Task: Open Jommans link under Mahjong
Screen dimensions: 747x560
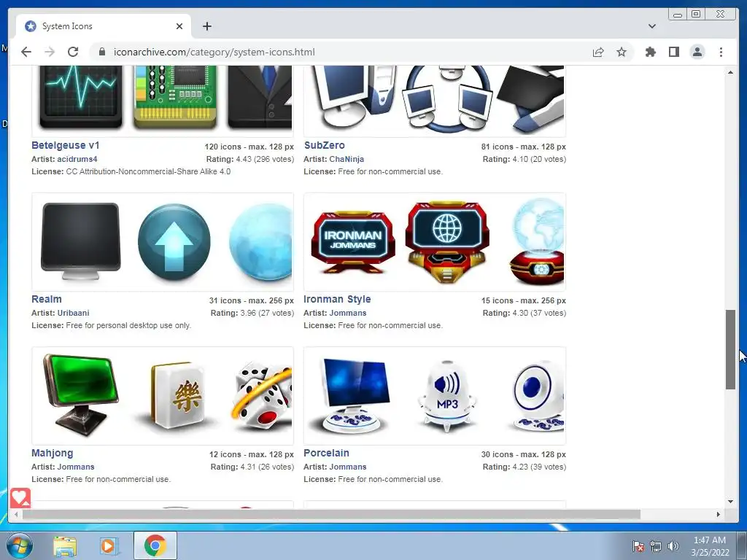Action: [x=76, y=467]
